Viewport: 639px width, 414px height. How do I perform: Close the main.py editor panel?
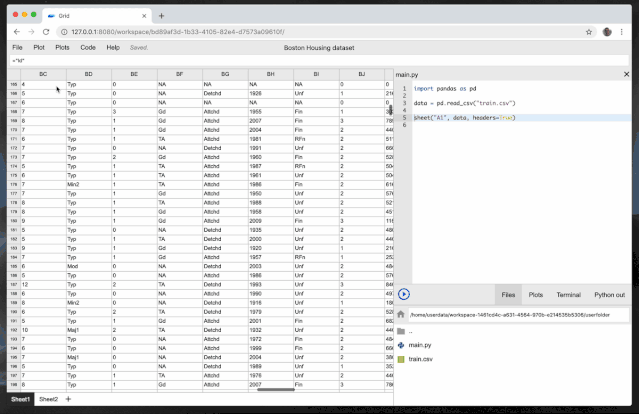pos(626,74)
